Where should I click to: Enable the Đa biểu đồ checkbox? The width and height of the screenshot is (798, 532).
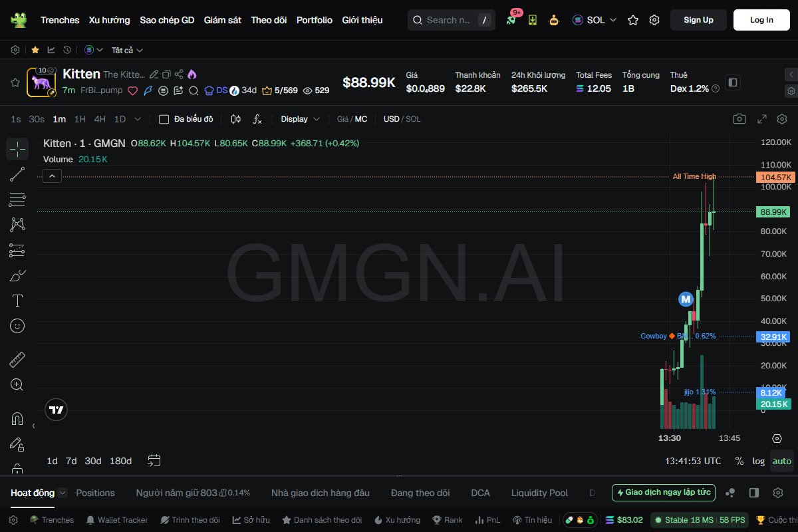(164, 119)
